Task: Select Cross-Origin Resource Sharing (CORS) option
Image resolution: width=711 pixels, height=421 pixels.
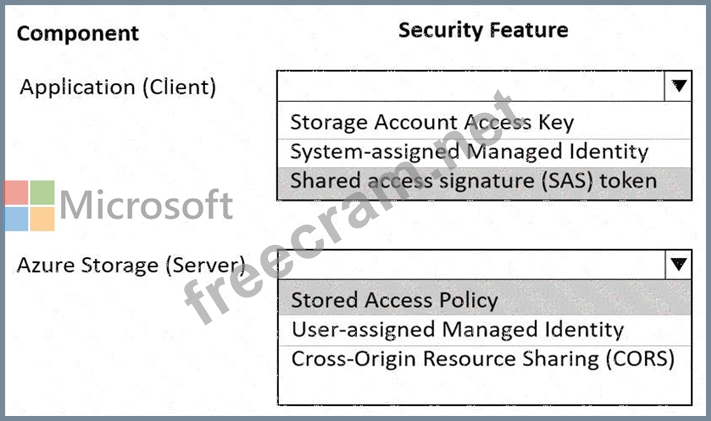Action: coord(484,359)
